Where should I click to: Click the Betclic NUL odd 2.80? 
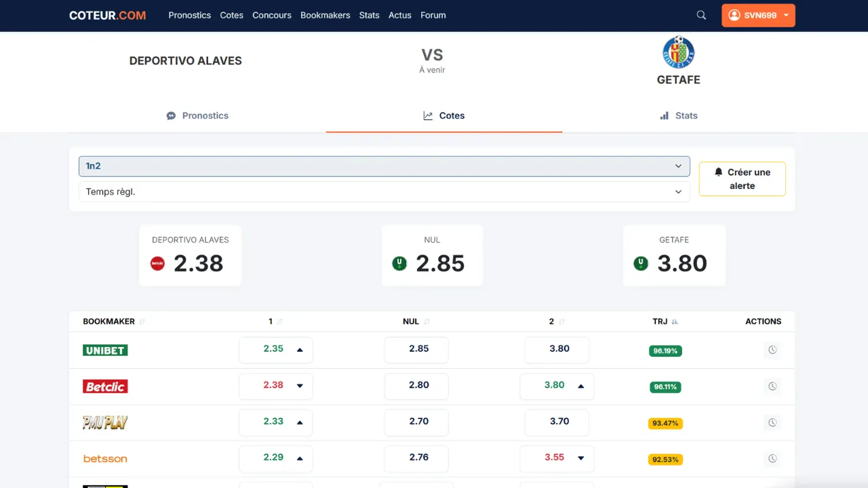[x=416, y=386]
